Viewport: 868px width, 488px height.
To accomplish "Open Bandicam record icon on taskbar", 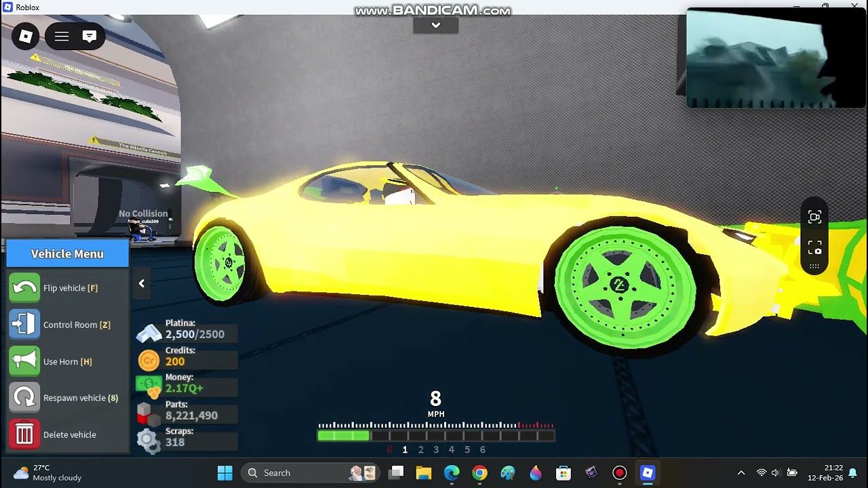I will (619, 472).
